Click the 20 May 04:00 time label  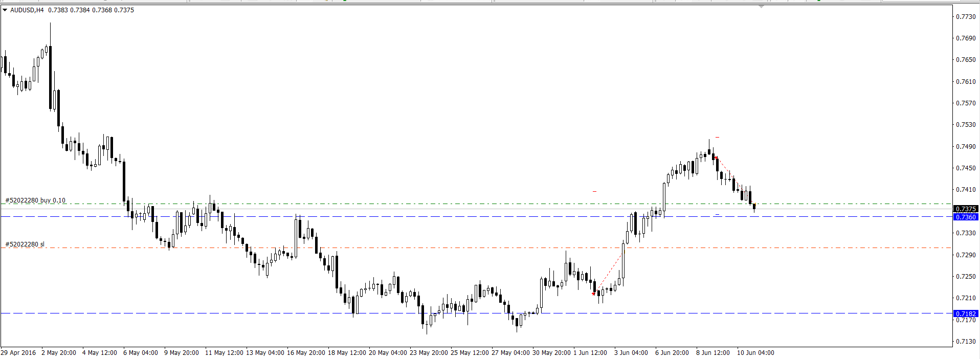pyautogui.click(x=388, y=352)
